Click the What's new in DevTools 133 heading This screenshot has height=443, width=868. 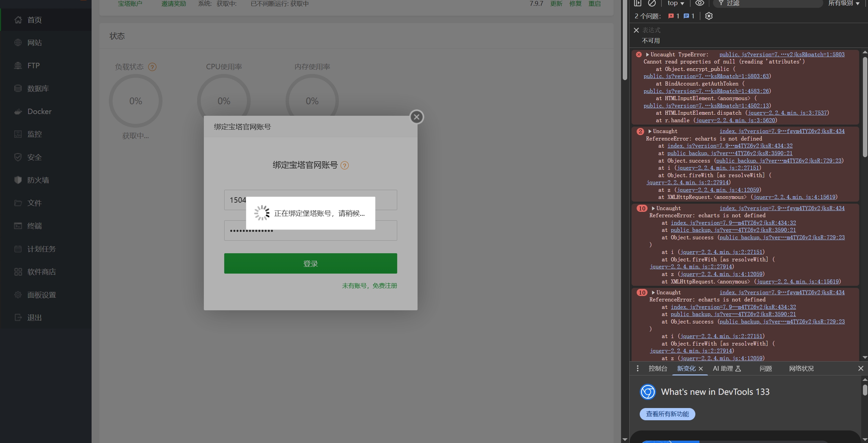(x=715, y=392)
